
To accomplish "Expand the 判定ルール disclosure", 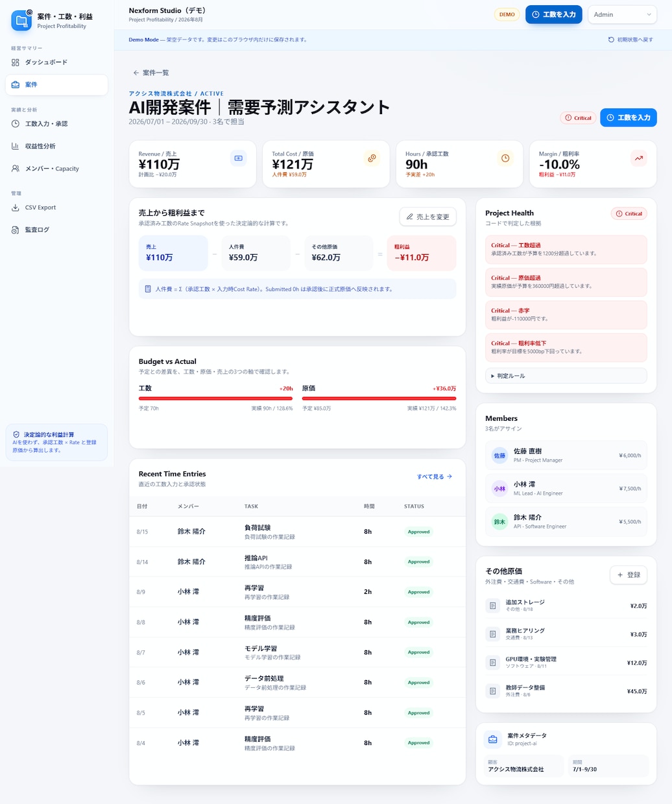I will tap(566, 376).
